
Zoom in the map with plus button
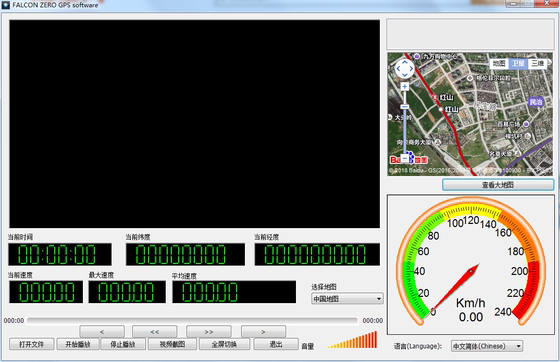tap(405, 86)
